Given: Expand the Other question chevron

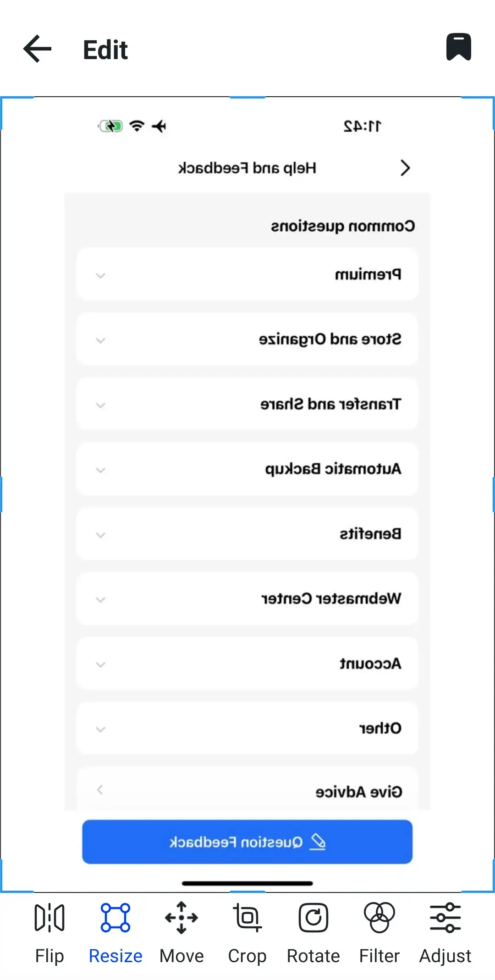Looking at the screenshot, I should pyautogui.click(x=100, y=728).
